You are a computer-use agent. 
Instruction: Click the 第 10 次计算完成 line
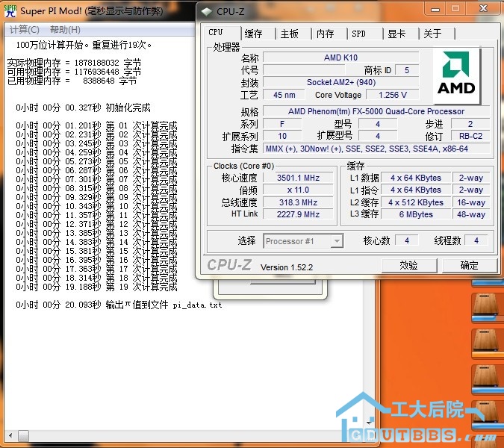[x=96, y=206]
